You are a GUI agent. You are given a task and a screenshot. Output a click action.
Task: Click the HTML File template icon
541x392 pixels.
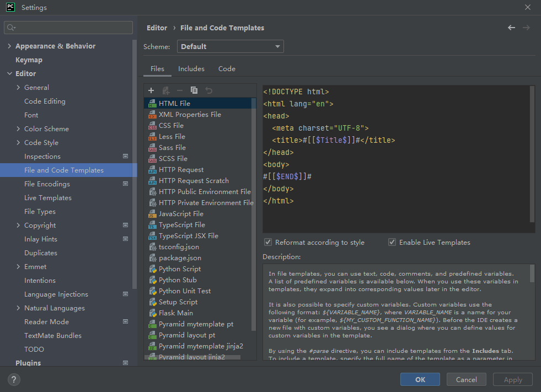pyautogui.click(x=152, y=104)
